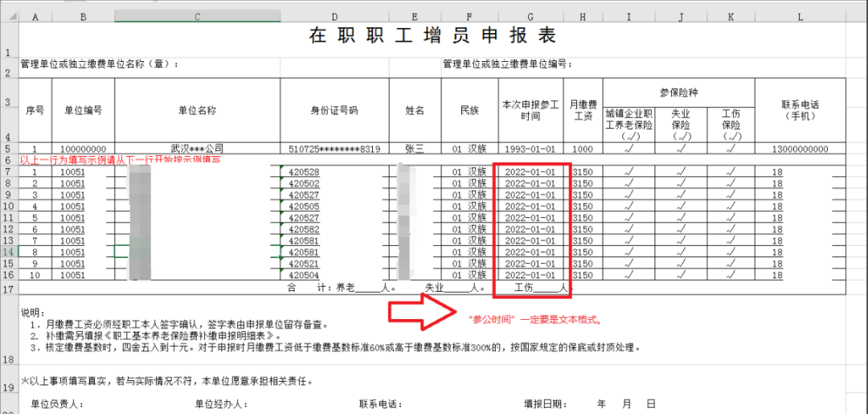Select the 本次申报参工时间 header cell
The height and width of the screenshot is (414, 868).
click(531, 110)
